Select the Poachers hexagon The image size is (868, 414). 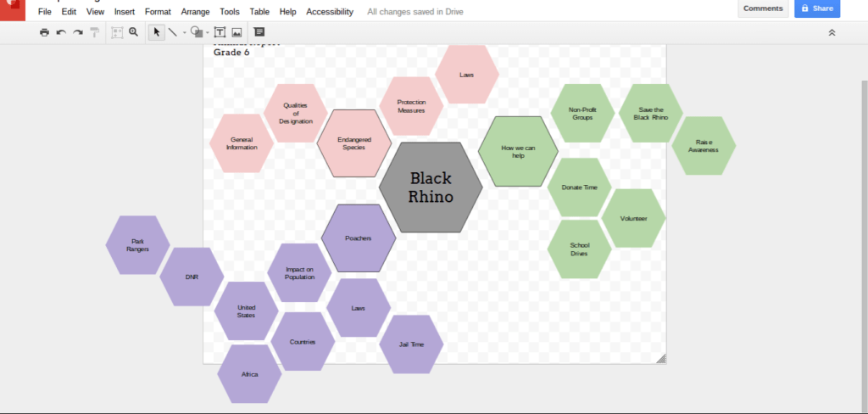click(x=359, y=238)
